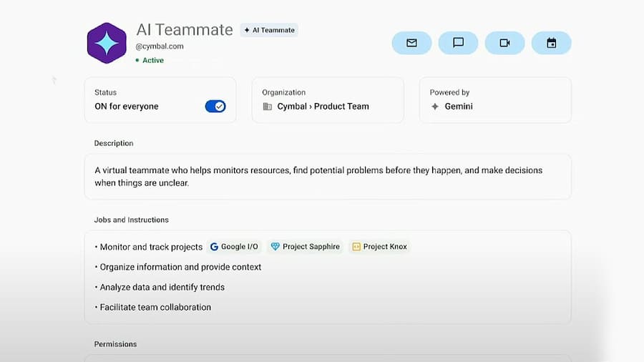The width and height of the screenshot is (644, 362).
Task: Click the Google G logo icon
Action: pos(214,247)
